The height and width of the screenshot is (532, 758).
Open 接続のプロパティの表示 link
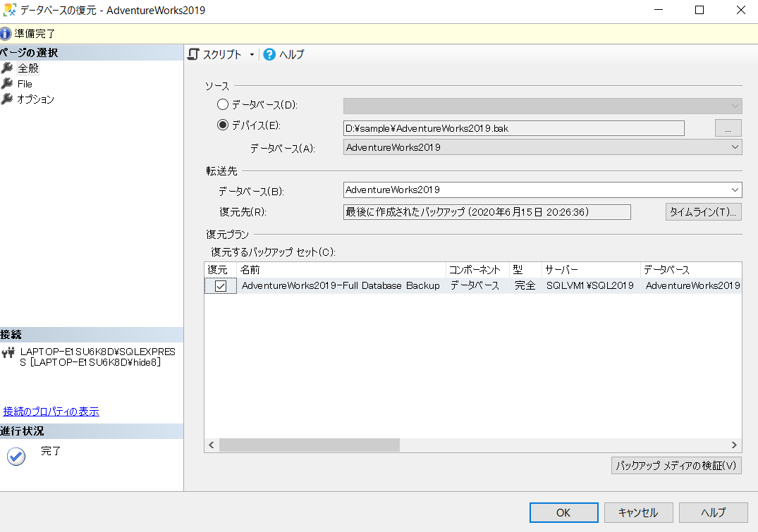[x=51, y=412]
